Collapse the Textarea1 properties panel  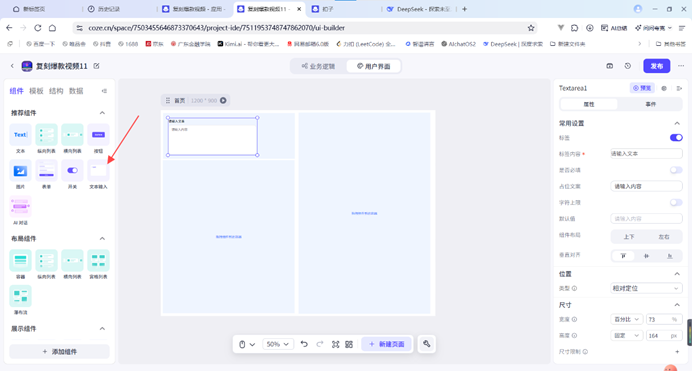coord(679,88)
